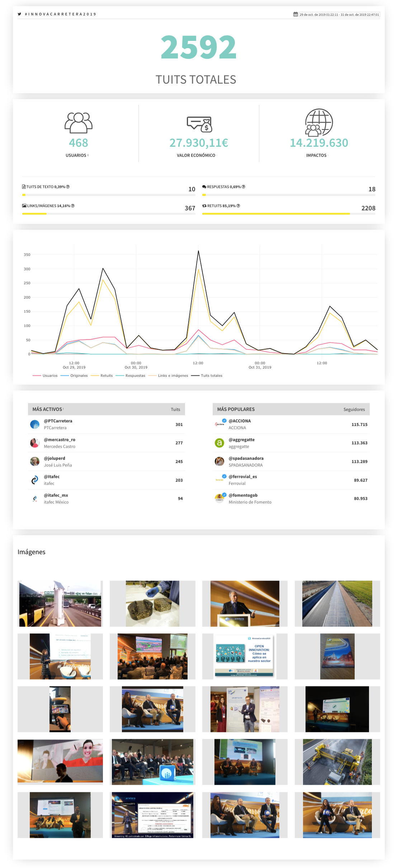Open the @ferrovial_es profile link
The height and width of the screenshot is (868, 402).
243,477
